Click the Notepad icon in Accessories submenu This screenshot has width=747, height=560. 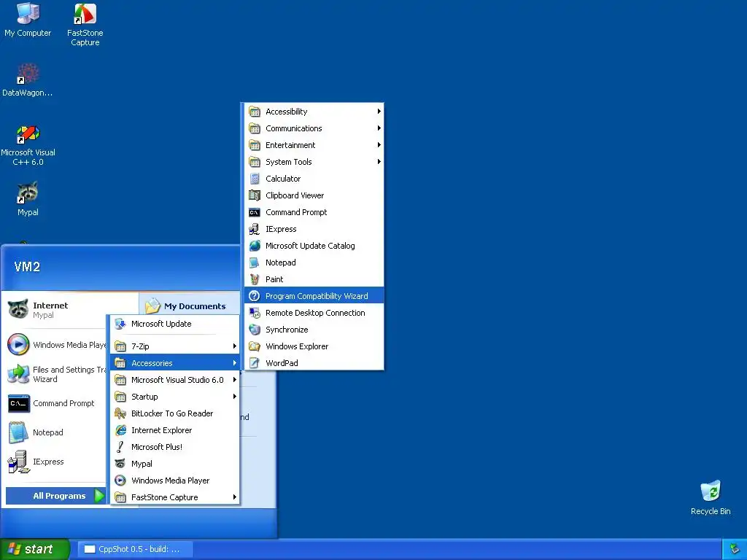(x=255, y=262)
